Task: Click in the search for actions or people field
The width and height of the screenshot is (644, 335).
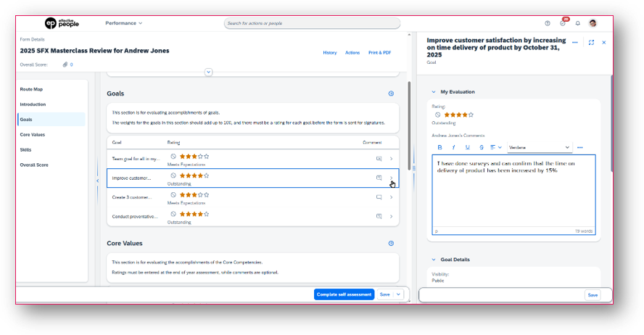Action: click(312, 23)
